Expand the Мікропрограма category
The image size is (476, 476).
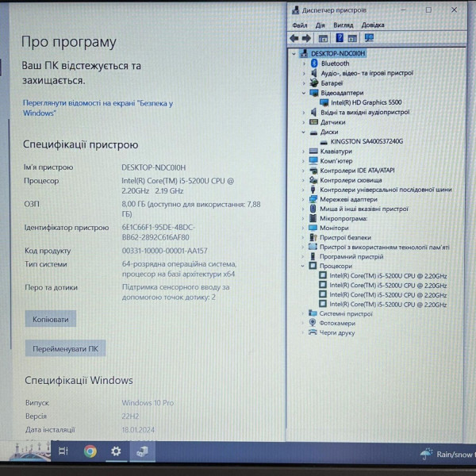pyautogui.click(x=303, y=218)
